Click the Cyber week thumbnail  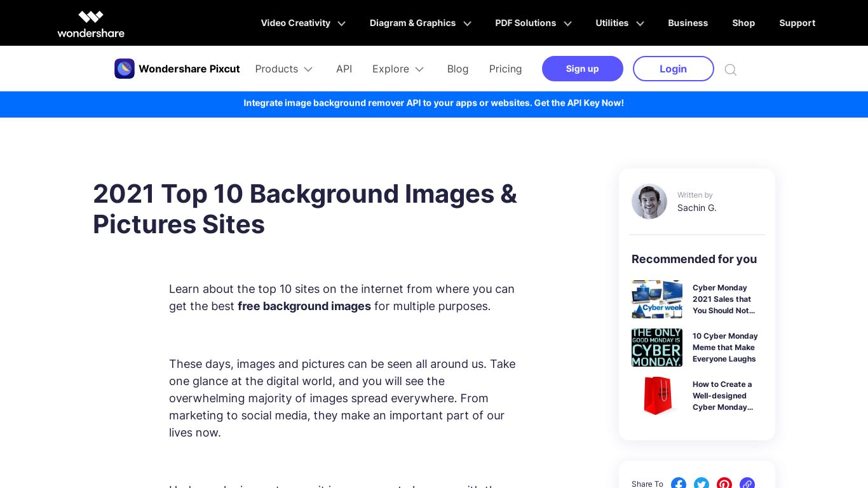pos(657,299)
